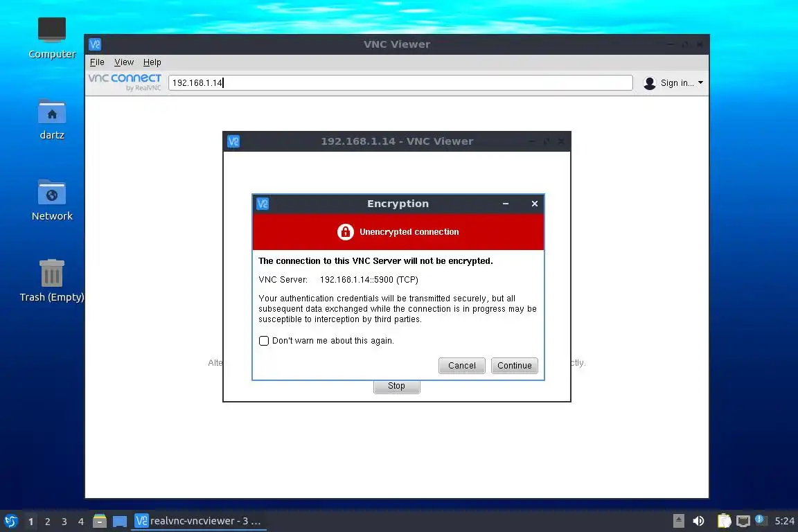This screenshot has width=798, height=532.
Task: Click the Sign in user avatar icon
Action: [649, 83]
